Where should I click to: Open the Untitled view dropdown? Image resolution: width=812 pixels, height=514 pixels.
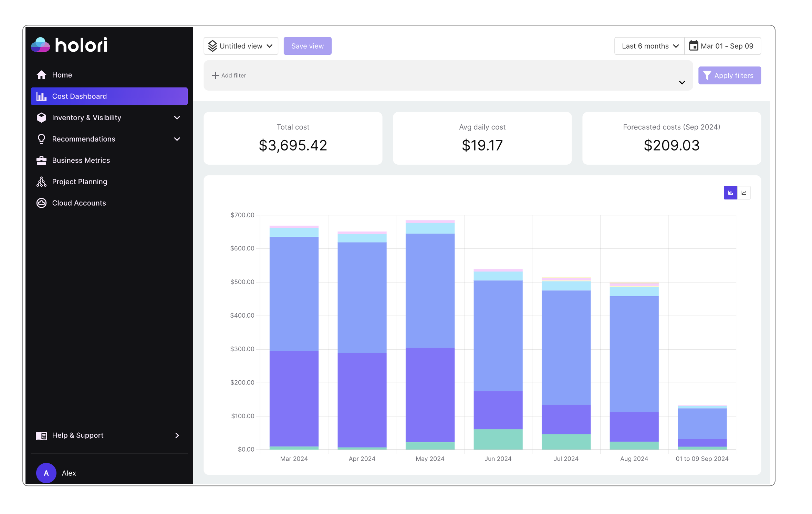(x=241, y=46)
